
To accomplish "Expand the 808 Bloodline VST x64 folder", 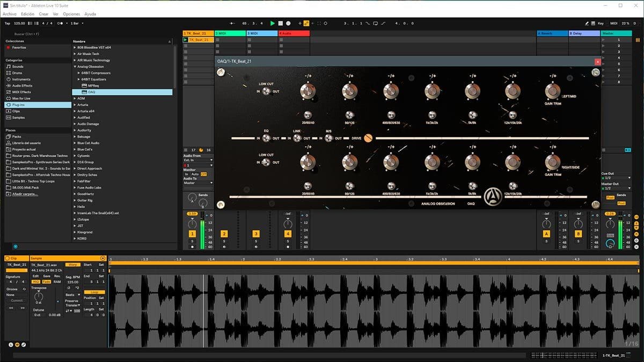I will pos(75,47).
